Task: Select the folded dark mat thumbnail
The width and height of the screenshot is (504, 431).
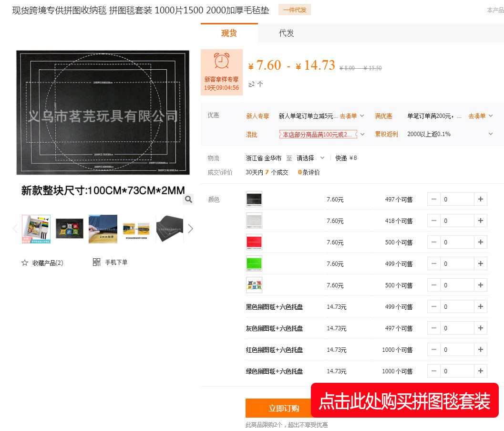Action: click(x=169, y=229)
